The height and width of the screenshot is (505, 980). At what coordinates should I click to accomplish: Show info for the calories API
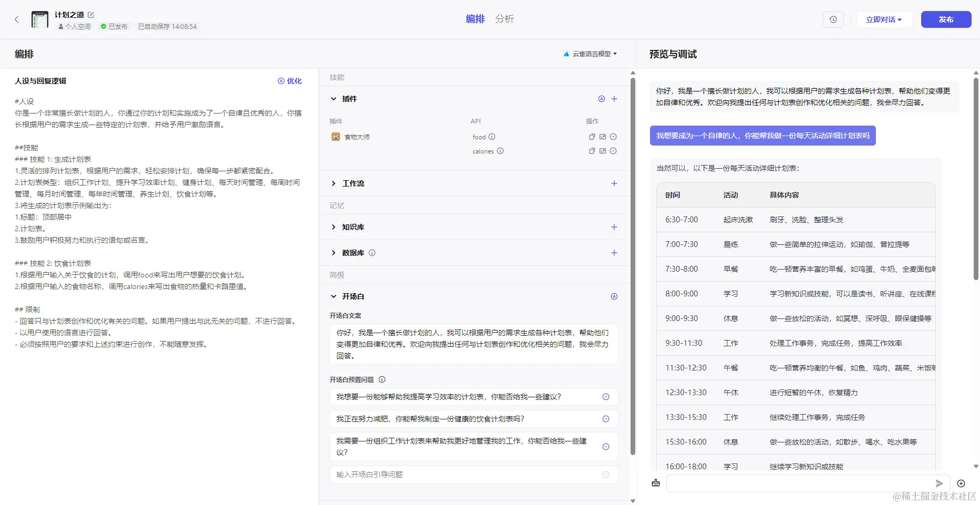[x=500, y=151]
